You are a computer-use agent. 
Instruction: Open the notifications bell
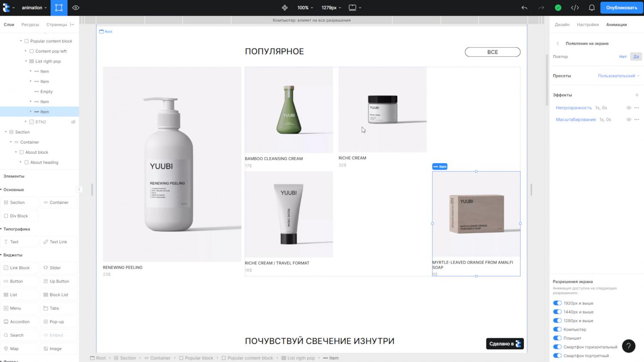point(592,8)
